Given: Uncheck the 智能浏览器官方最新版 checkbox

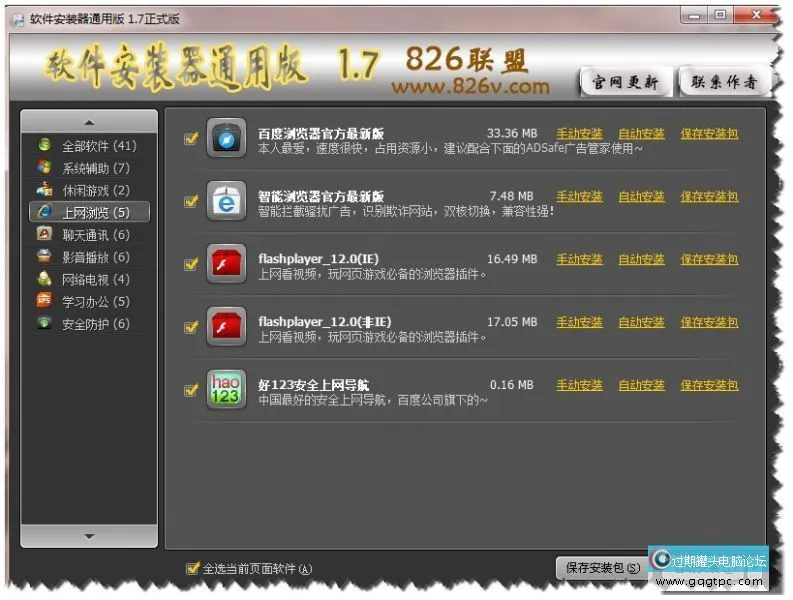Looking at the screenshot, I should coord(191,201).
